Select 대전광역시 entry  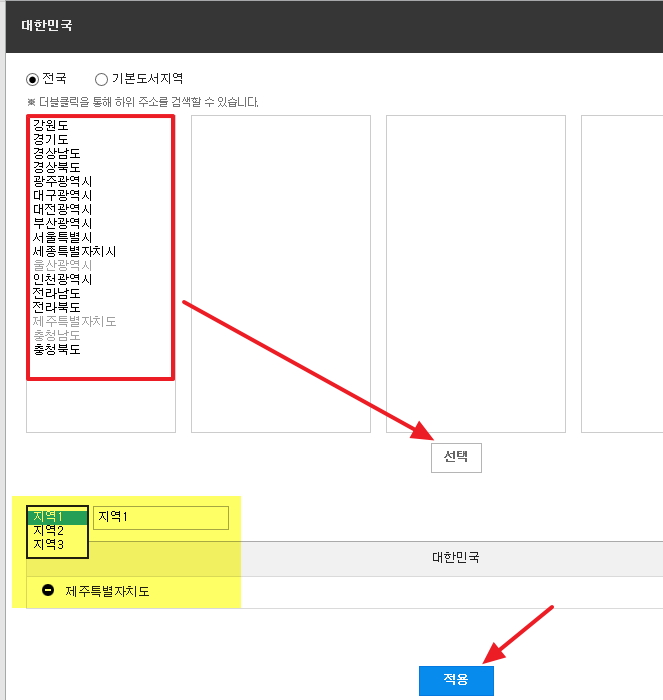click(x=63, y=209)
